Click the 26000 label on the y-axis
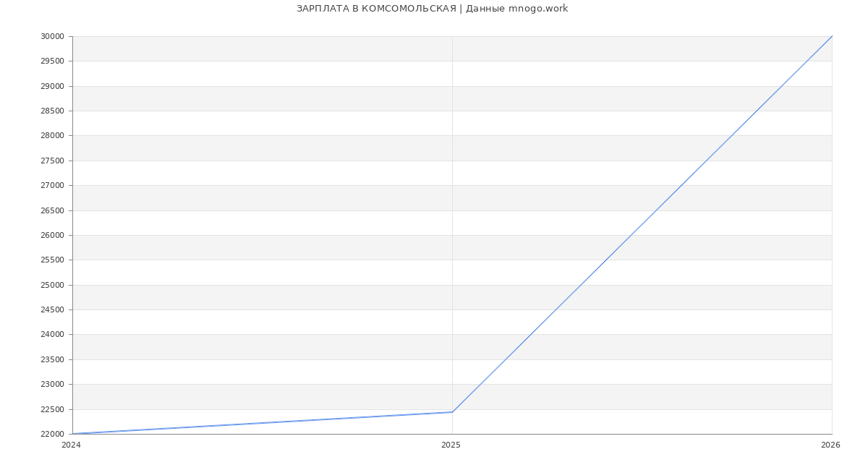868x470 pixels. coord(53,235)
